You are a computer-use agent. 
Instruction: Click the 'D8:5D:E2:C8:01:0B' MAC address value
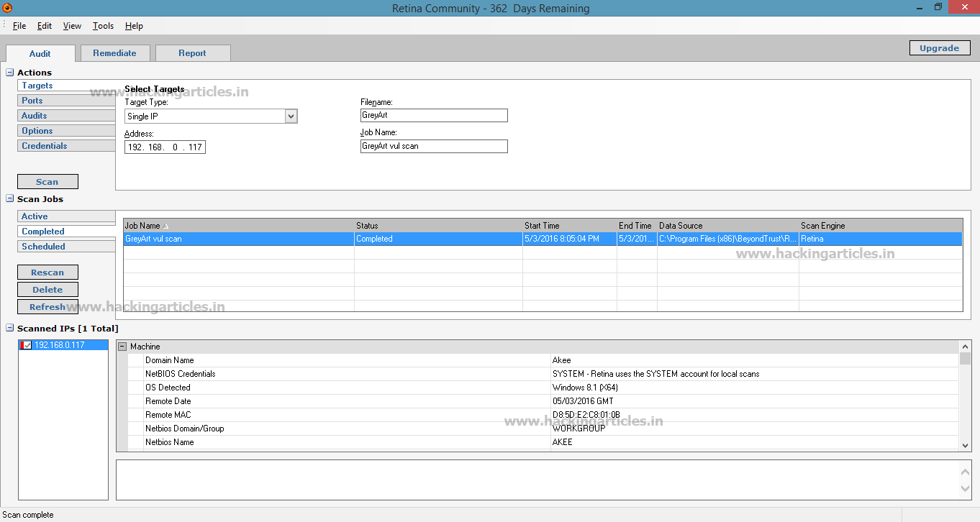click(586, 415)
